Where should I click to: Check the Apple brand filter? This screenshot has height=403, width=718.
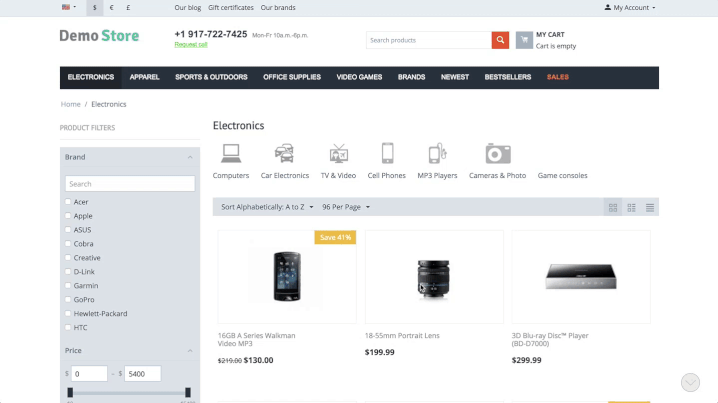pos(68,216)
